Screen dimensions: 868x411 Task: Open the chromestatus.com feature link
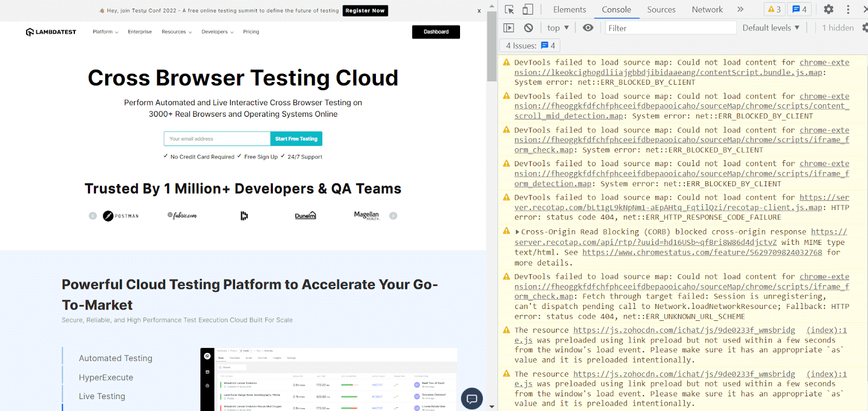click(x=702, y=252)
